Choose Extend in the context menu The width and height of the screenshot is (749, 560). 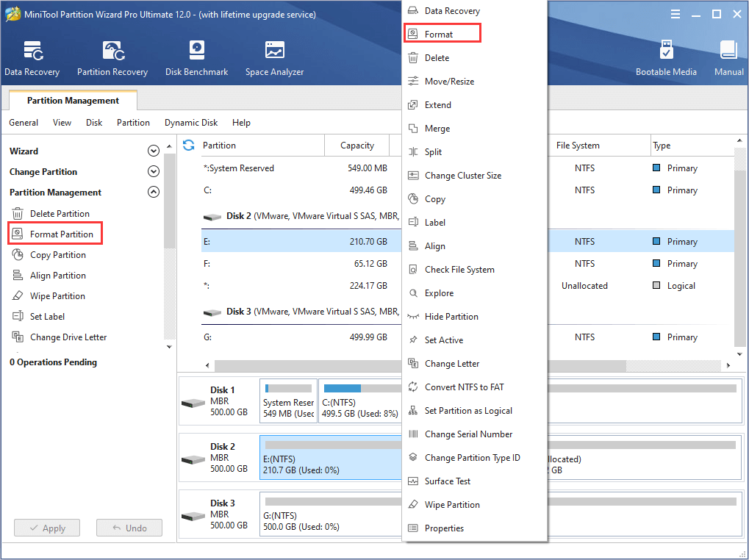[x=474, y=104]
